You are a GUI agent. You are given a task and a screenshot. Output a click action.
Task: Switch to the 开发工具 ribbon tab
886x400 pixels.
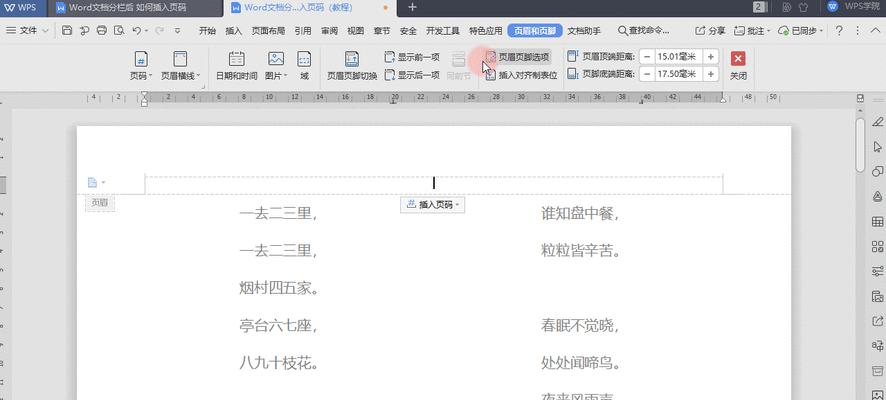443,31
